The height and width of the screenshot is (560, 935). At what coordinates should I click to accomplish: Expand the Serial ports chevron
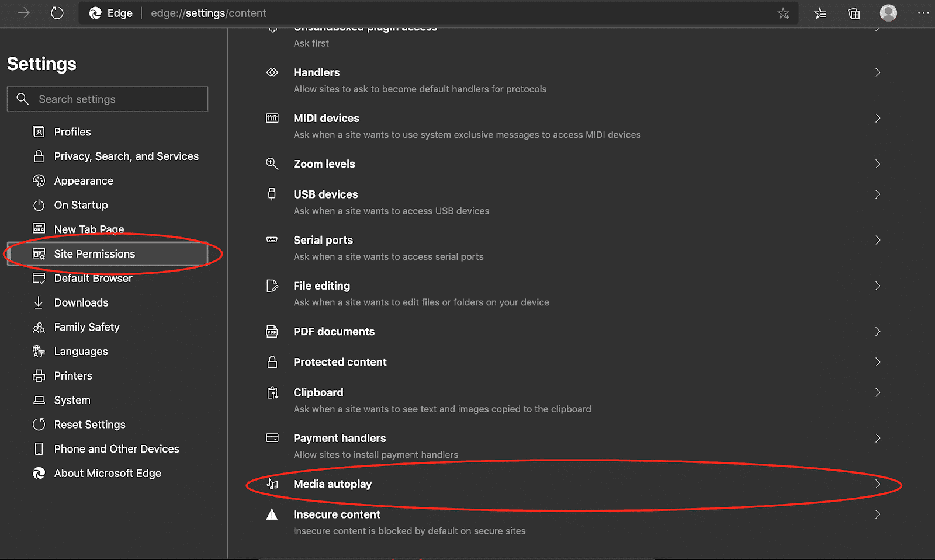(877, 239)
